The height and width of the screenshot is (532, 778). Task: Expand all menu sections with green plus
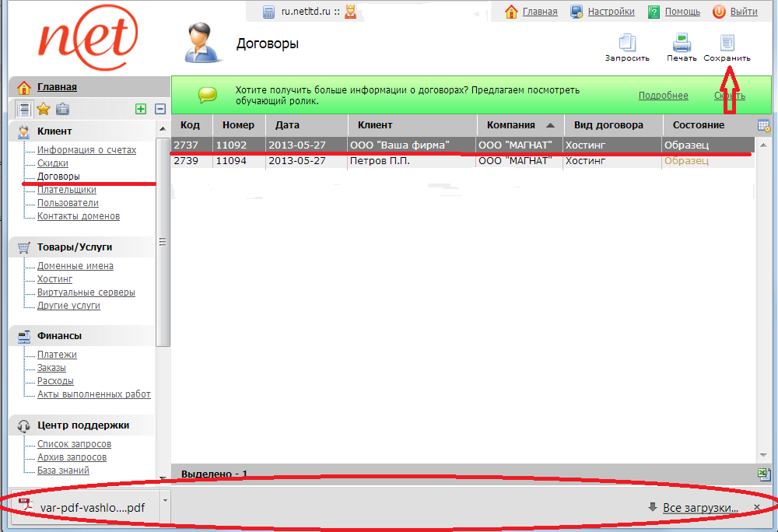click(141, 110)
